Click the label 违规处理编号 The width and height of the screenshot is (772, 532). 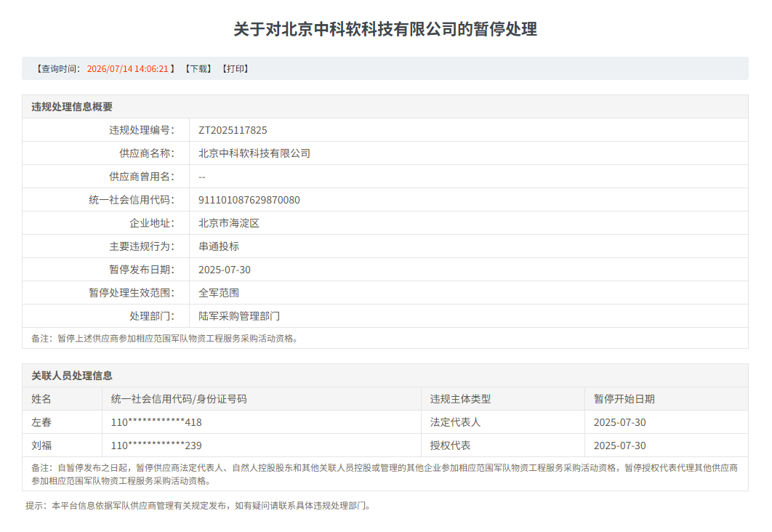coord(142,130)
